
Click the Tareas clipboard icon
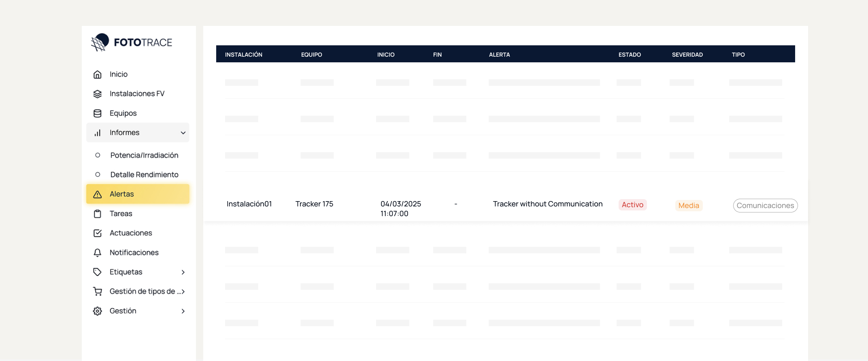98,214
